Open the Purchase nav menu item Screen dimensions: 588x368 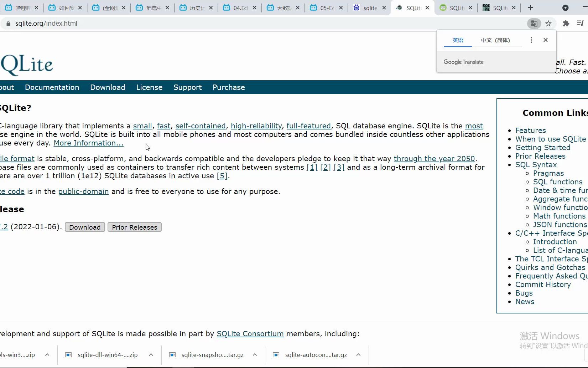click(x=229, y=87)
